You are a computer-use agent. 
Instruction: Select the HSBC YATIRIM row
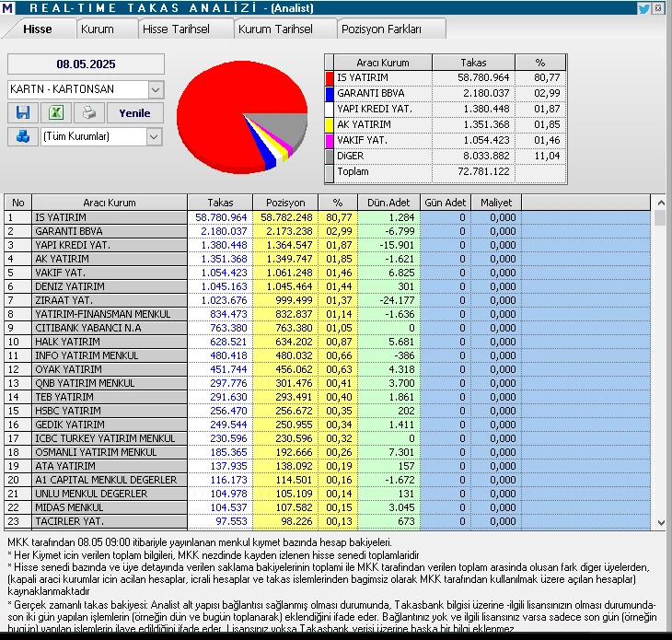coord(328,411)
